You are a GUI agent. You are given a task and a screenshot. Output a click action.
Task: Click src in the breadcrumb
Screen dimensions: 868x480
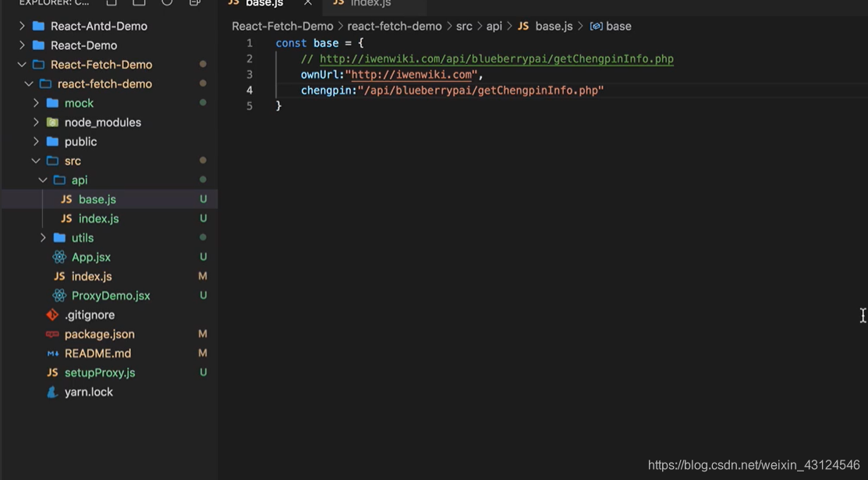click(464, 27)
